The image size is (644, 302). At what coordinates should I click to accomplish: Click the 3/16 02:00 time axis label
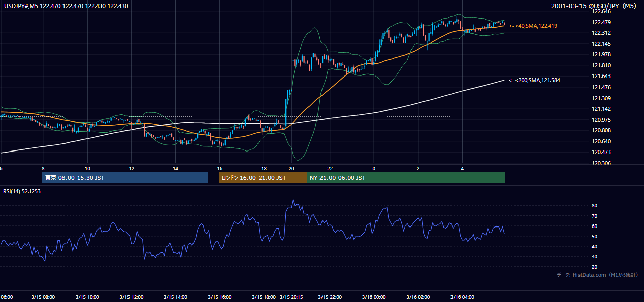[418, 297]
